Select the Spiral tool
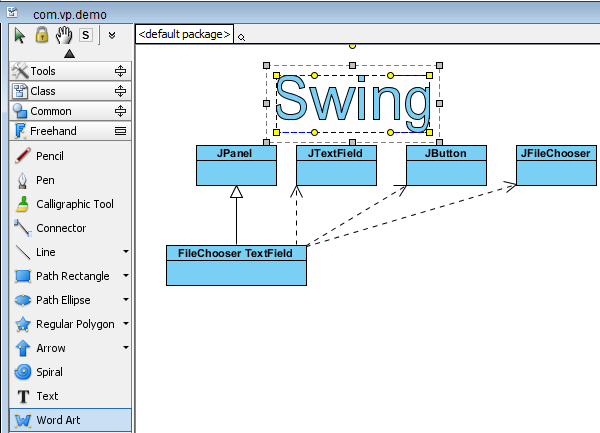 point(70,372)
